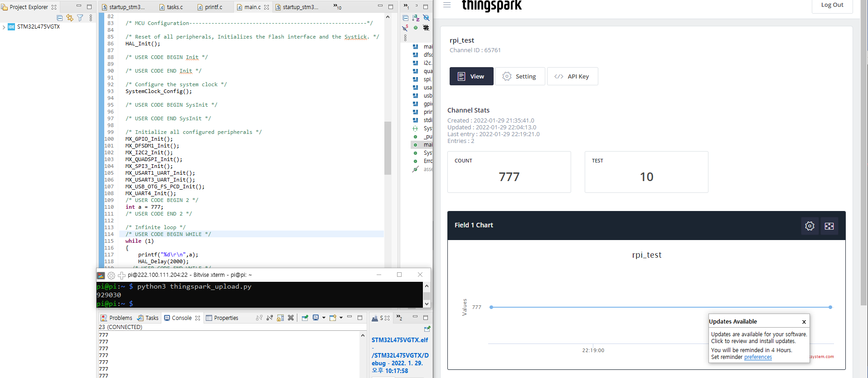Close the main.c editor tab
Screen dimensions: 868x378
coord(267,7)
